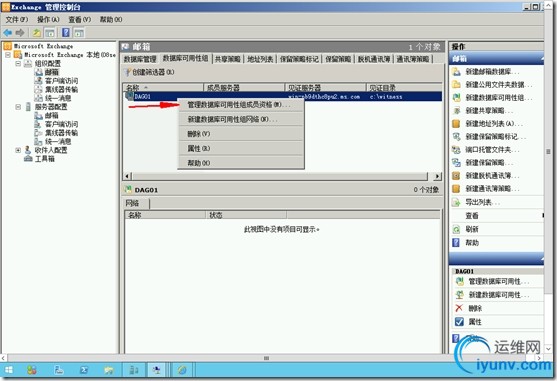Viewport: 557px width, 381px height.
Task: Click the list's right horizontal scroll arrow
Action: tap(438, 176)
